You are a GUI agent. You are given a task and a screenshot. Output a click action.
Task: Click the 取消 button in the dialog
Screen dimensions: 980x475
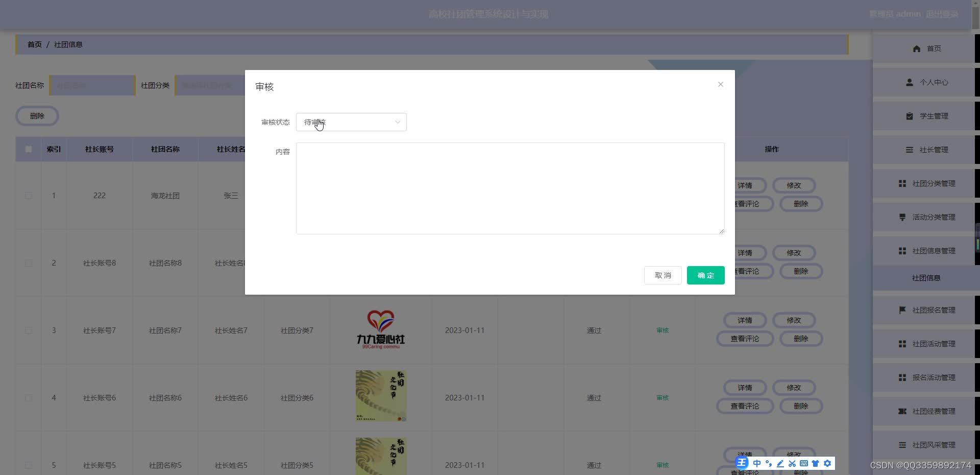pos(663,275)
